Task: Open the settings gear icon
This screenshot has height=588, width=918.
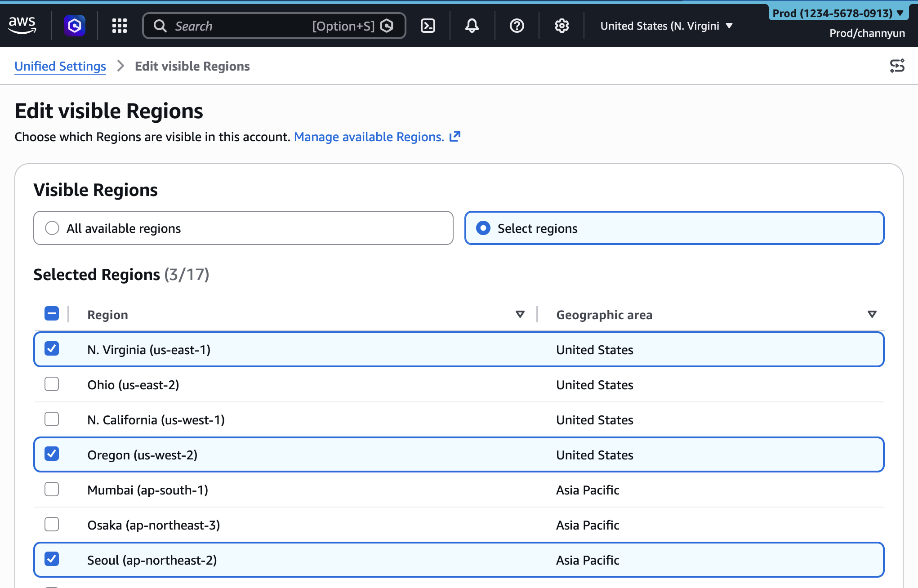Action: (x=561, y=26)
